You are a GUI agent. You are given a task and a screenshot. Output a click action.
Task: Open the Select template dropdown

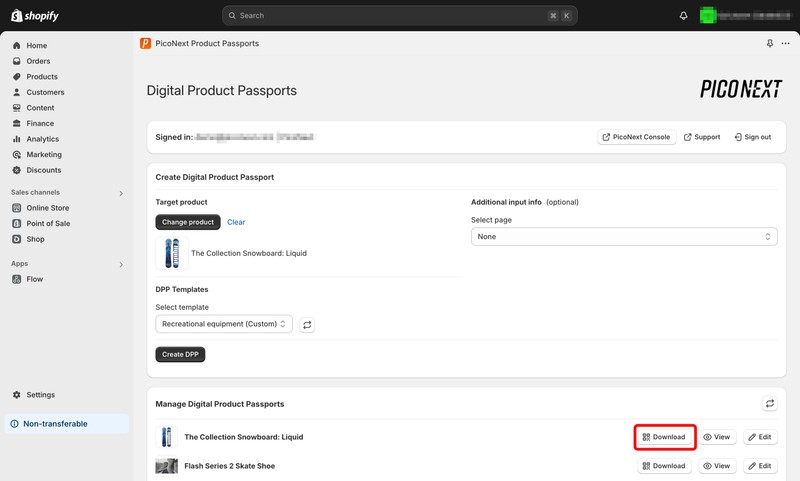[x=224, y=324]
